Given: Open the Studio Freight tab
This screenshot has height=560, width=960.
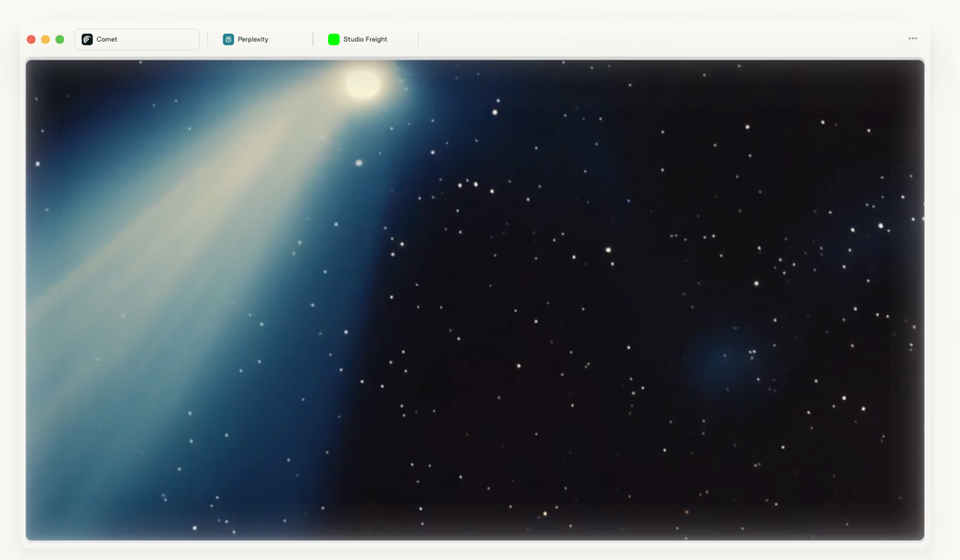Looking at the screenshot, I should (x=365, y=39).
